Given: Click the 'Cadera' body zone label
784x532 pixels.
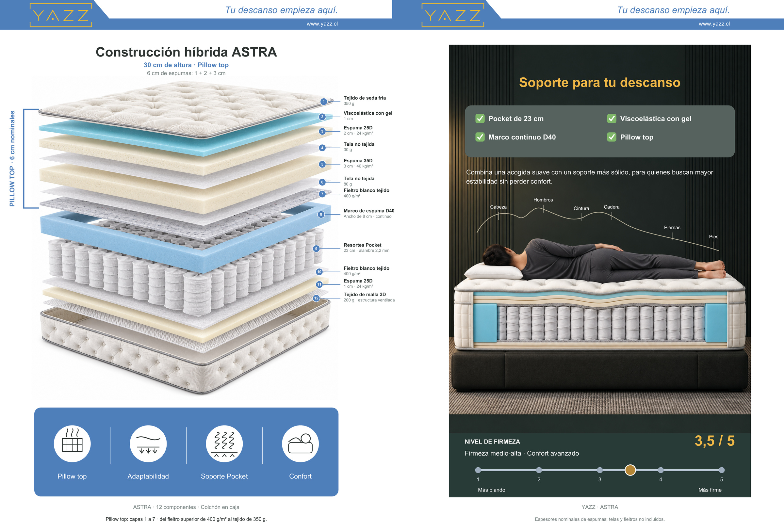Looking at the screenshot, I should pos(611,207).
